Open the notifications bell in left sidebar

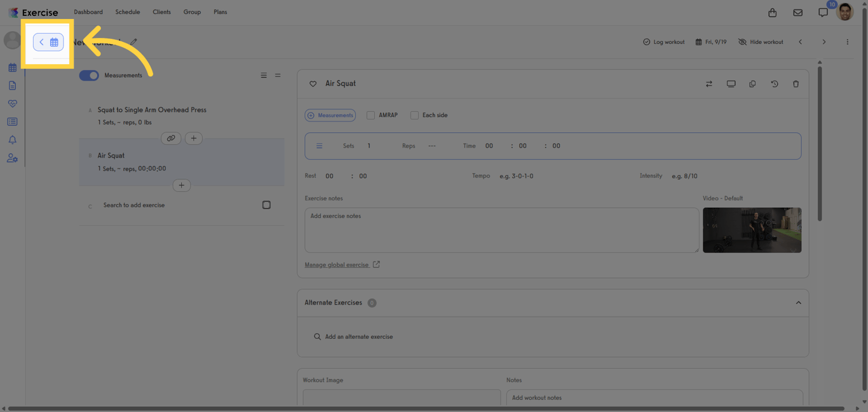pos(12,140)
